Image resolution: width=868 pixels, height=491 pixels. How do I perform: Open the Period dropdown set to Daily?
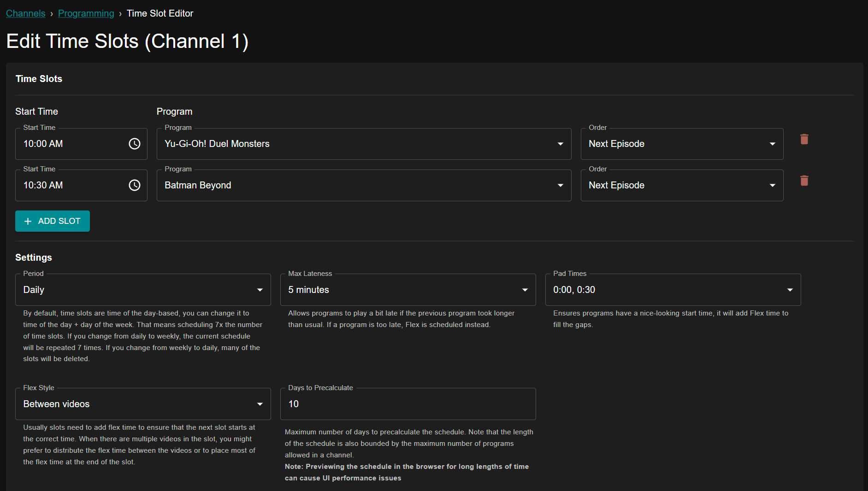tap(260, 290)
